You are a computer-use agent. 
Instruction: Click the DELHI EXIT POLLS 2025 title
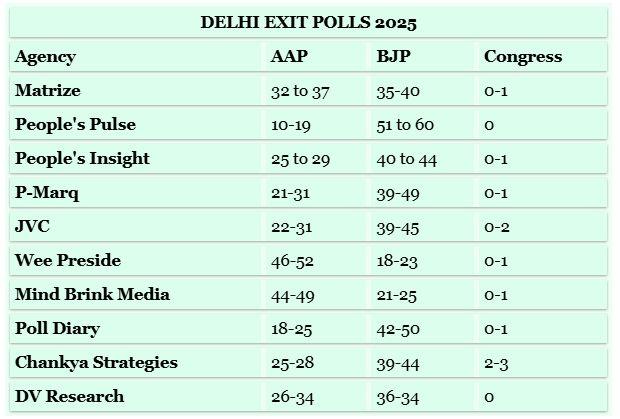[x=308, y=23]
